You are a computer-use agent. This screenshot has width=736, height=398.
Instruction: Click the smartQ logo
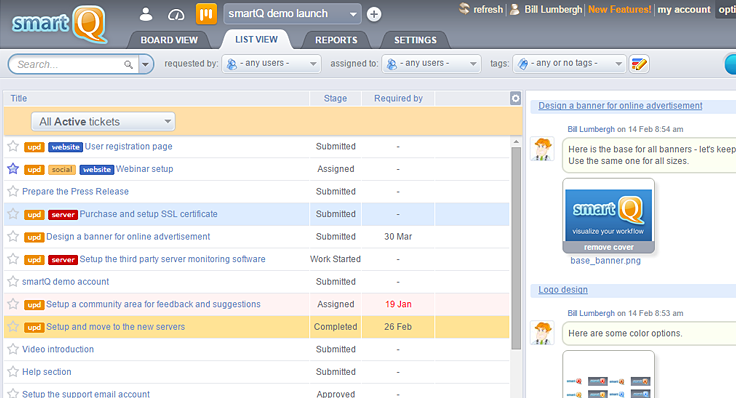[x=60, y=24]
